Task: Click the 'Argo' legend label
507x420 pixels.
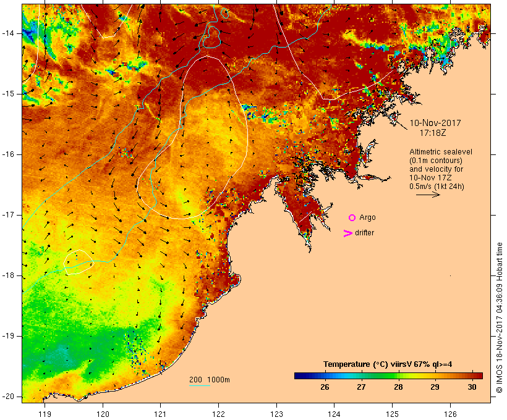Action: point(368,218)
